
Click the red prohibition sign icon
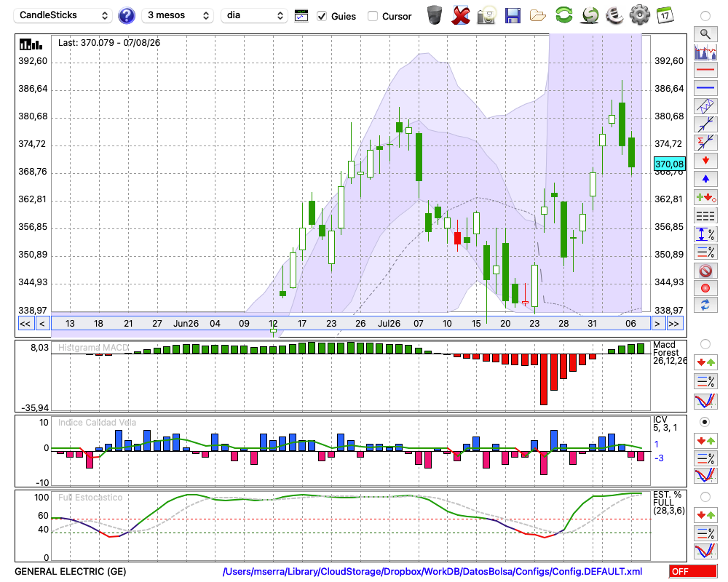coord(705,270)
